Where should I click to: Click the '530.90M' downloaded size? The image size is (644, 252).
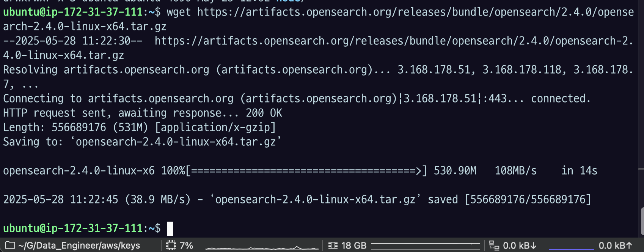pos(455,171)
